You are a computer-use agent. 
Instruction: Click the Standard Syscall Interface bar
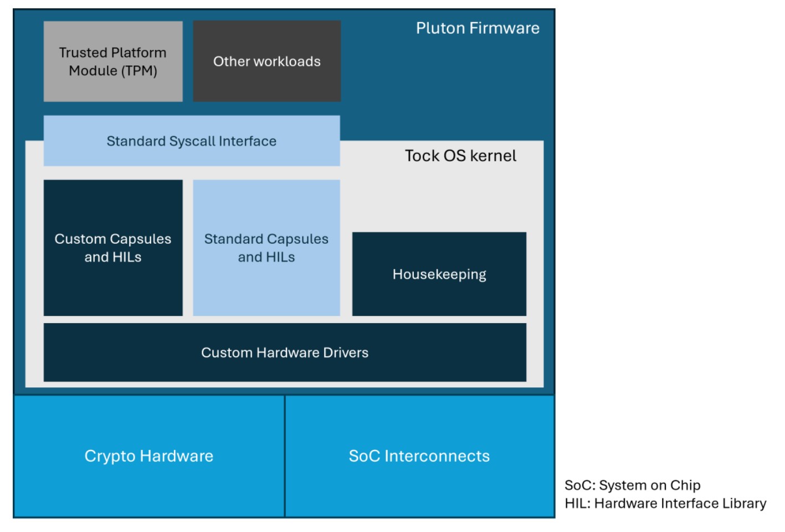click(x=191, y=141)
